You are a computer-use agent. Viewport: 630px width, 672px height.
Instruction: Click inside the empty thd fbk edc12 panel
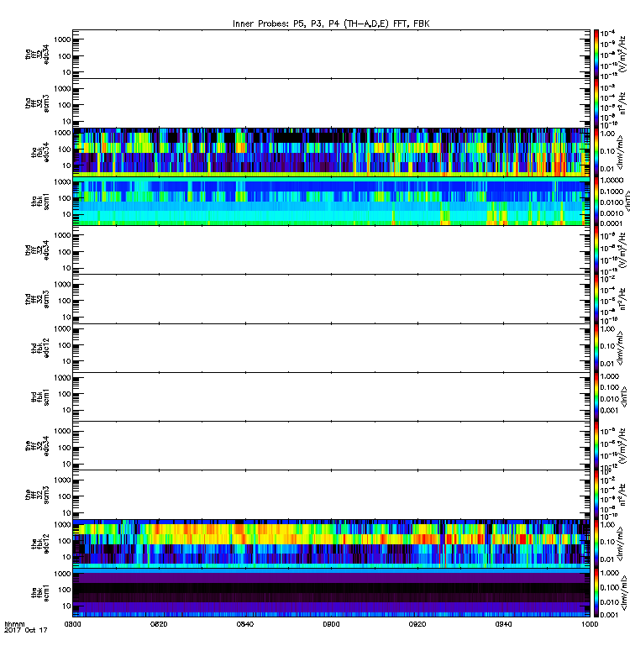[331, 348]
